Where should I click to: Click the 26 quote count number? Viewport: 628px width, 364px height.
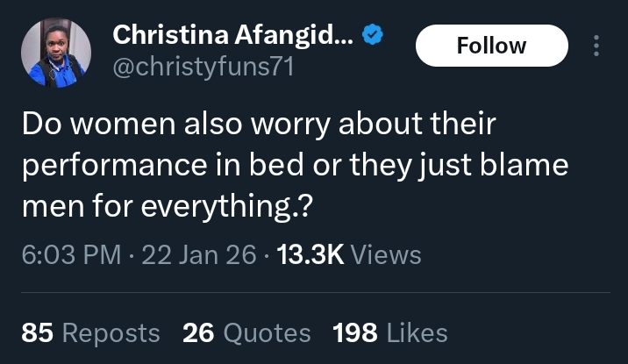pyautogui.click(x=199, y=333)
